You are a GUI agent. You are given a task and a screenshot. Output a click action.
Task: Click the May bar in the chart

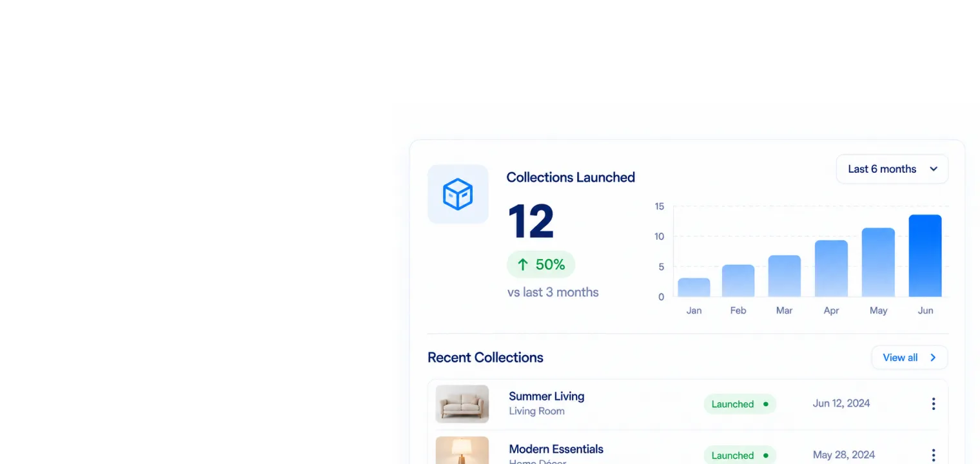[878, 262]
